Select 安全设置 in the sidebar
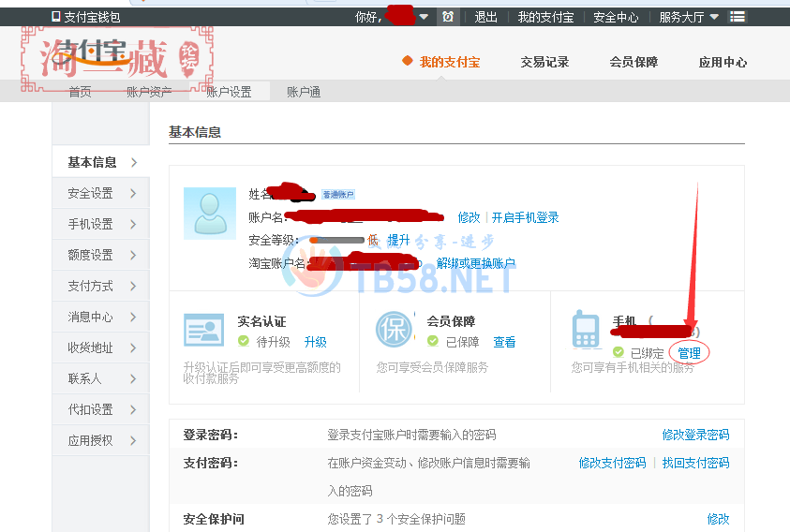 (101, 194)
